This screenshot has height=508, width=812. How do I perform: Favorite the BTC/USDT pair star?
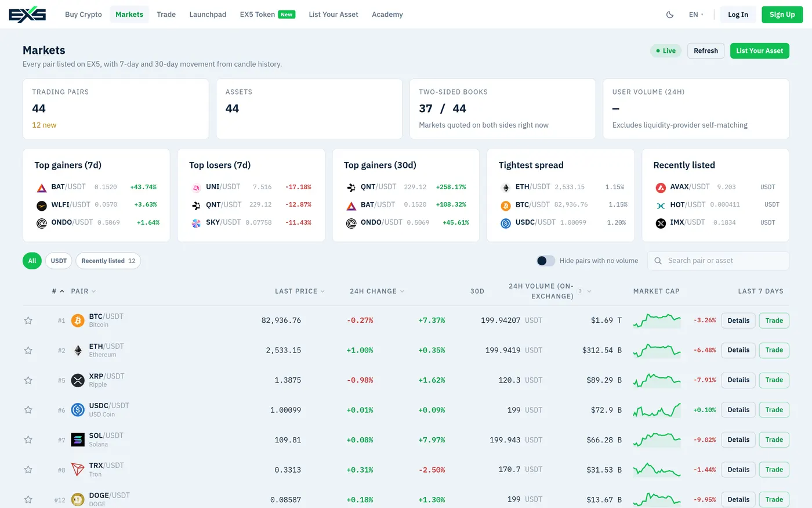click(28, 320)
